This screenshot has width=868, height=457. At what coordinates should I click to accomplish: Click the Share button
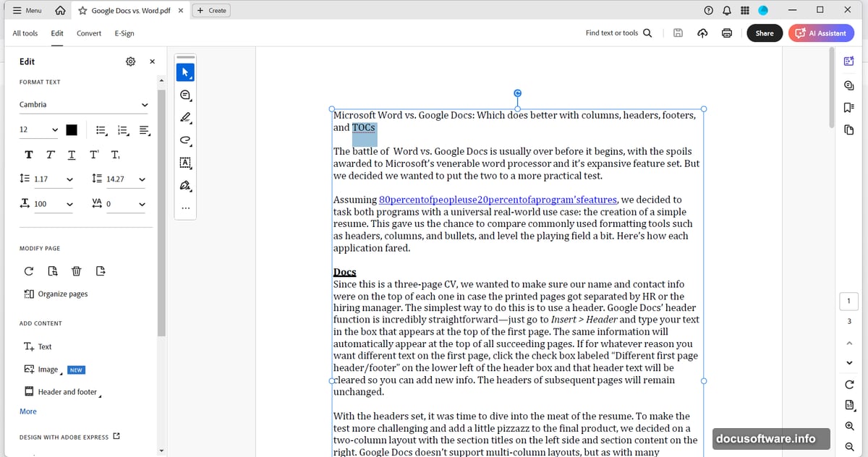[x=765, y=33]
